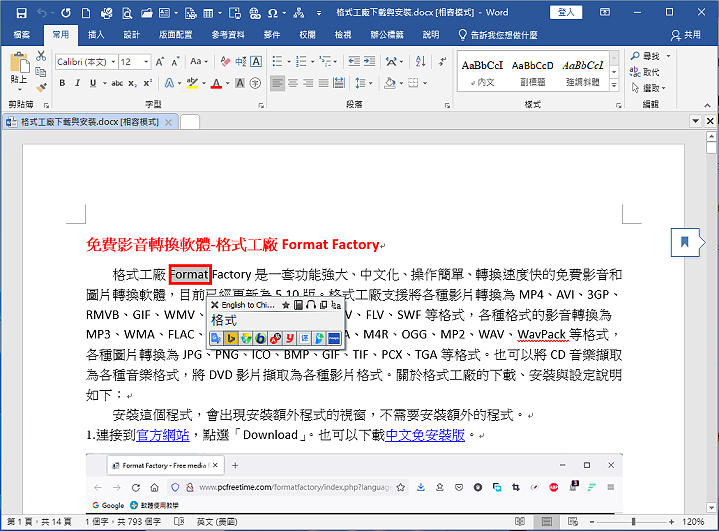Toggle center paragraph alignment
Screen dimensions: 719x531
click(x=293, y=83)
